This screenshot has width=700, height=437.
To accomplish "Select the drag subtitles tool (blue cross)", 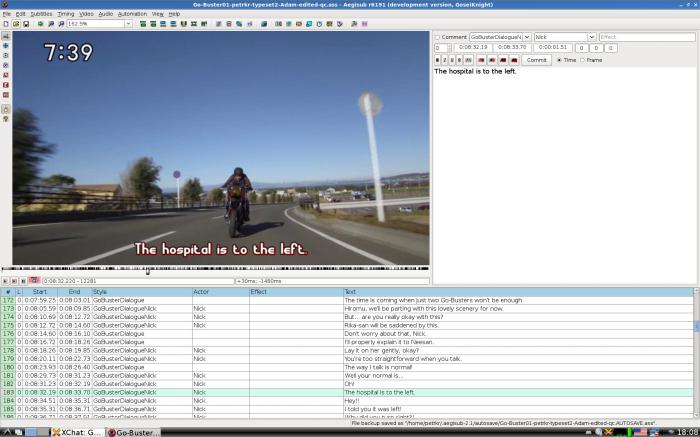I will click(x=6, y=46).
